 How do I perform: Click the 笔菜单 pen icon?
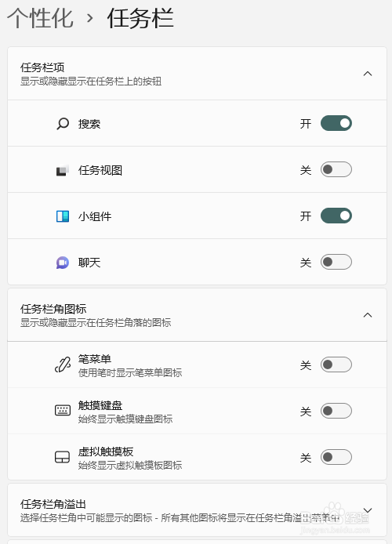[63, 365]
